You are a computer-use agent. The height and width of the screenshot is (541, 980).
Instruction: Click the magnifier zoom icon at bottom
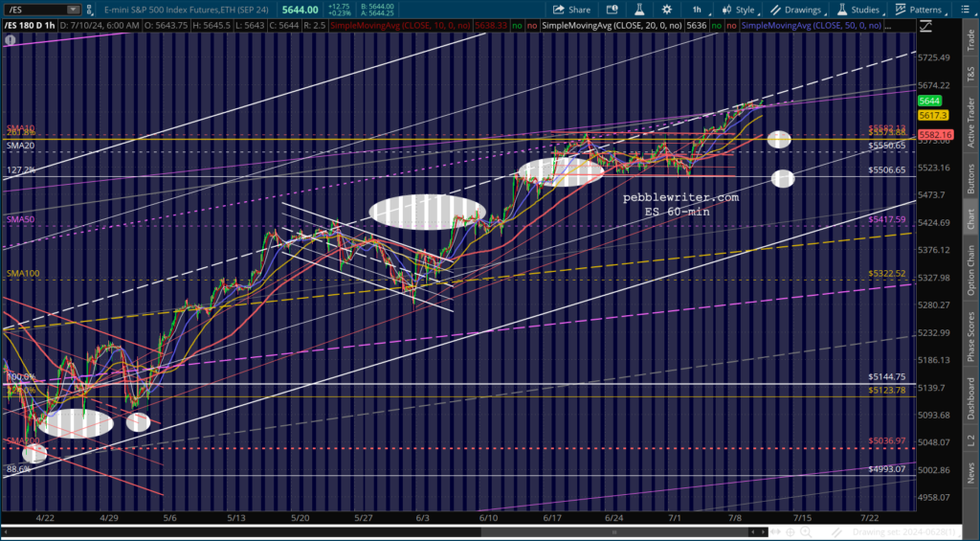[805, 532]
